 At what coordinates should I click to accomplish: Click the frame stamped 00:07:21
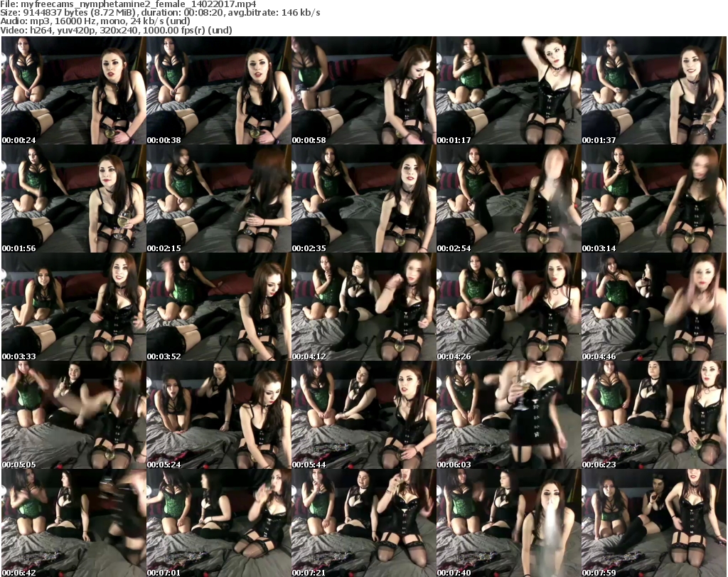click(363, 523)
